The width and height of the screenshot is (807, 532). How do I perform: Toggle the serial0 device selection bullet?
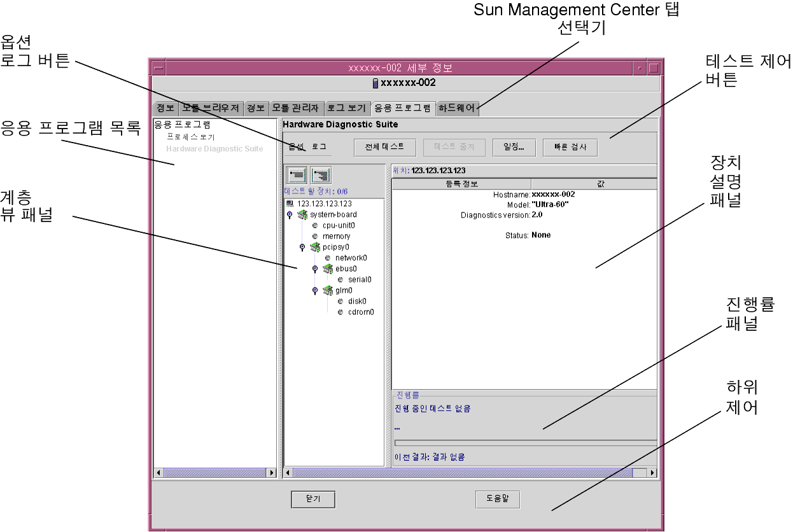(x=340, y=279)
